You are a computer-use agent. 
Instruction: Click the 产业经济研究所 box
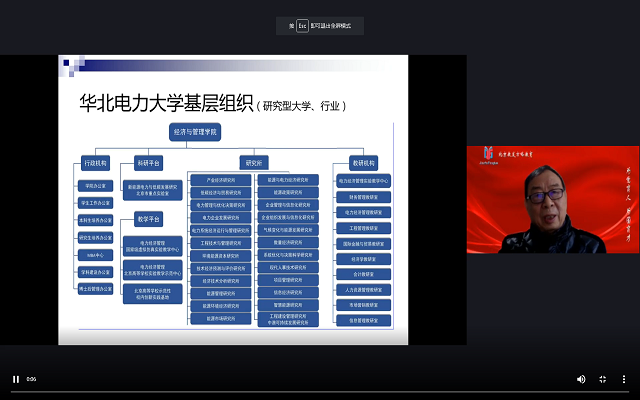point(221,180)
